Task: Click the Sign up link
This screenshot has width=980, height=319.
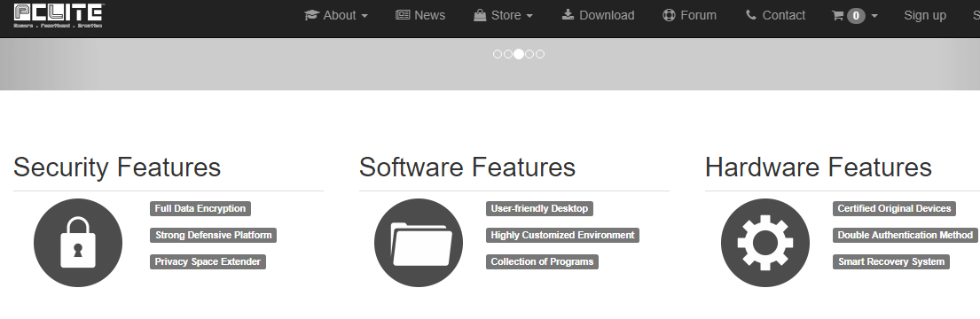Action: click(925, 15)
